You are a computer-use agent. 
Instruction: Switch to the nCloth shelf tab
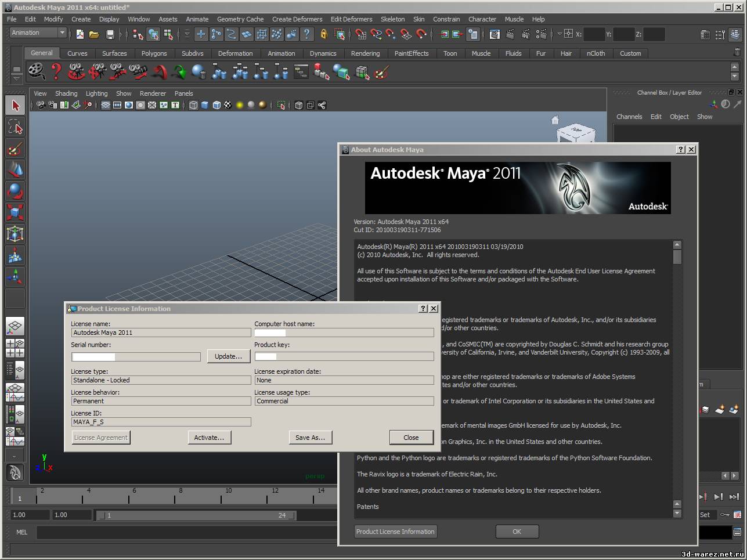(x=596, y=53)
